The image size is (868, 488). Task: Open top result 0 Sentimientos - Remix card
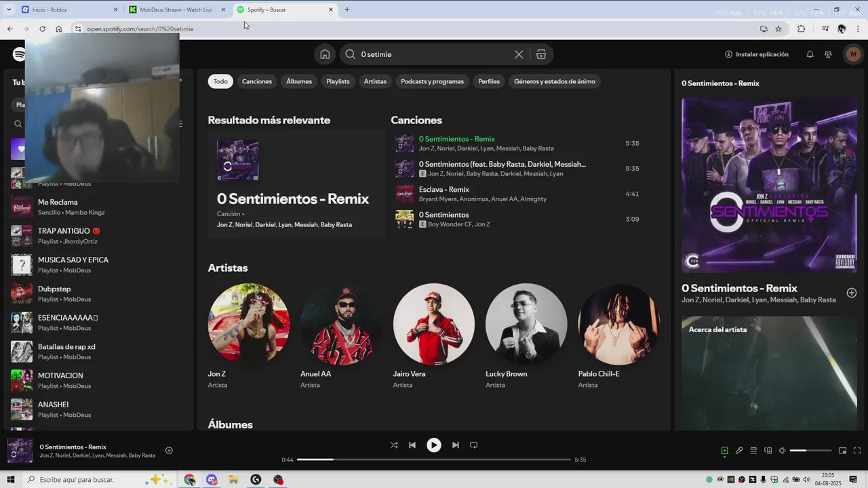click(296, 185)
